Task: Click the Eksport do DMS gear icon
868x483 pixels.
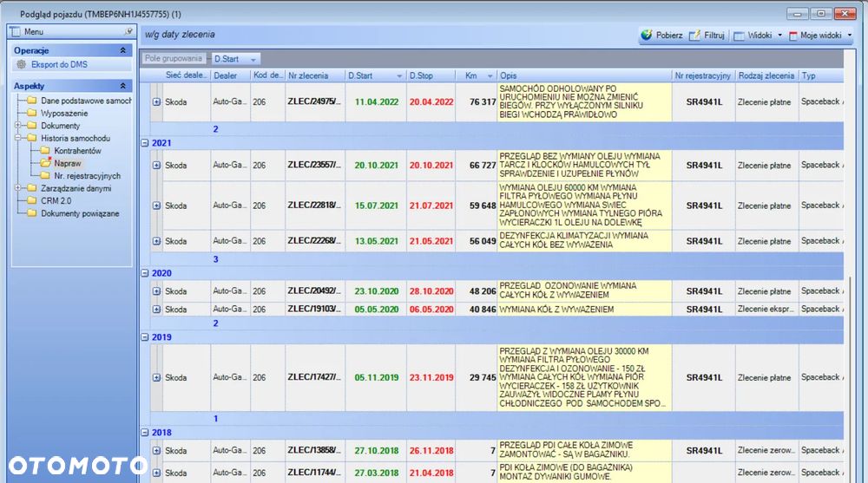Action: 21,64
